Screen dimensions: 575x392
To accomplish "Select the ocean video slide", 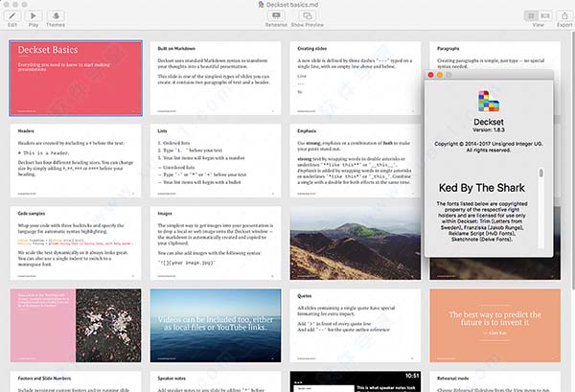I will click(x=216, y=326).
